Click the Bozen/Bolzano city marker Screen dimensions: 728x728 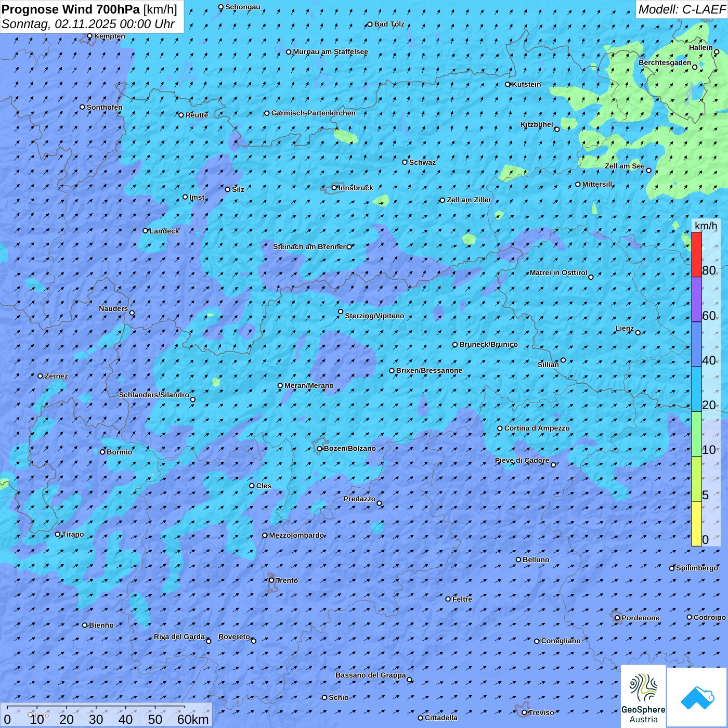point(320,449)
